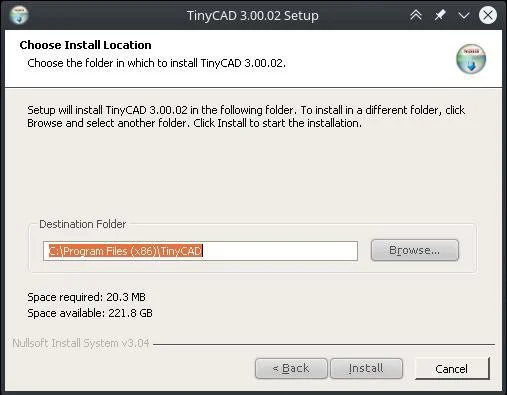Click the keep-above double chevron icon
The height and width of the screenshot is (395, 507).
click(x=416, y=15)
